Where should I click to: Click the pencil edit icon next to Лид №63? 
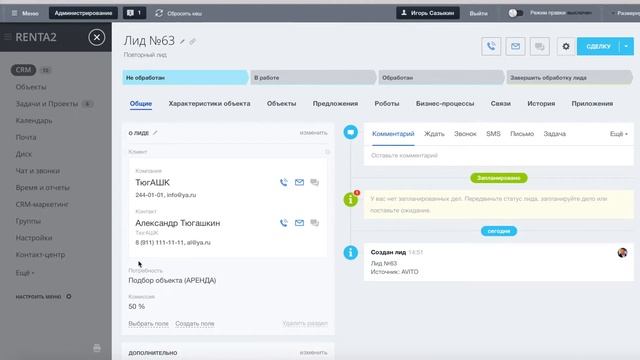coord(182,42)
